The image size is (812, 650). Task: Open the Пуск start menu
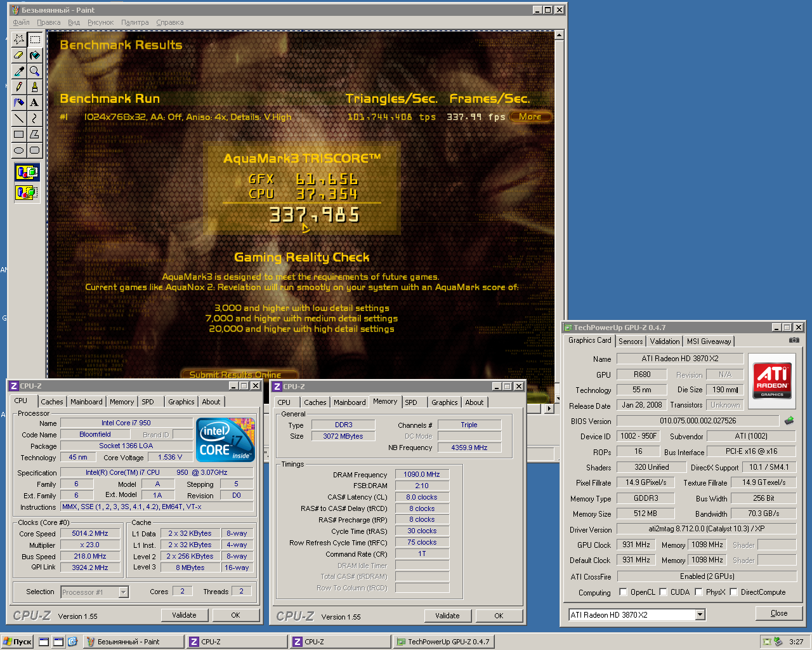(x=17, y=642)
